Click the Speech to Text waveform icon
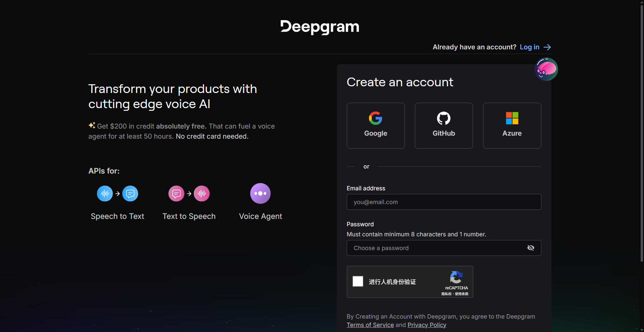The width and height of the screenshot is (644, 332). pyautogui.click(x=105, y=193)
